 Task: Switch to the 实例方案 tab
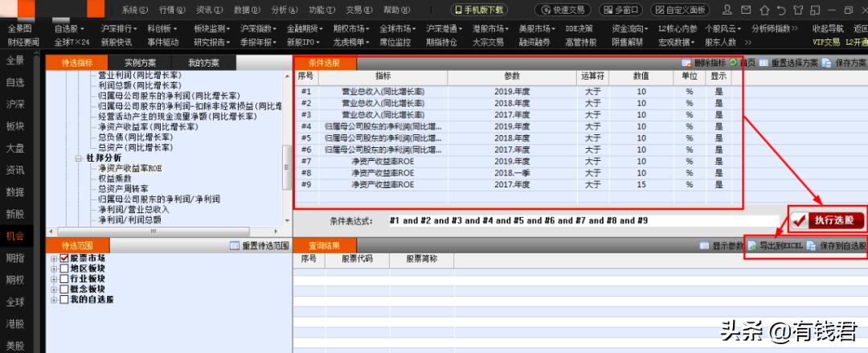[140, 63]
